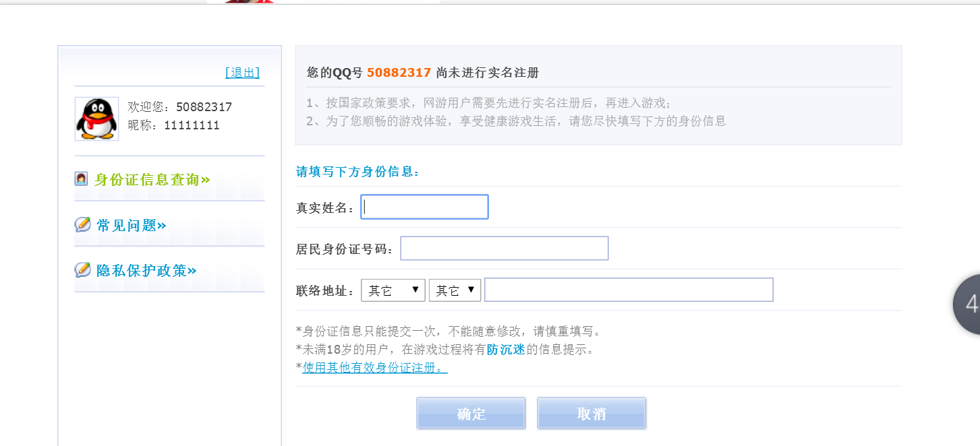This screenshot has width=980, height=446.
Task: Click the dark circular badge at right edge
Action: point(967,305)
